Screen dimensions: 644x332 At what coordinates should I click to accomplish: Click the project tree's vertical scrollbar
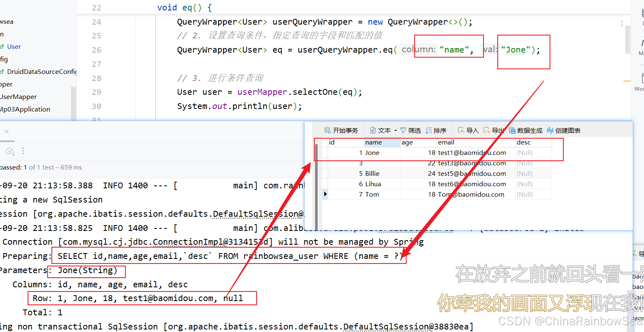pos(74,104)
